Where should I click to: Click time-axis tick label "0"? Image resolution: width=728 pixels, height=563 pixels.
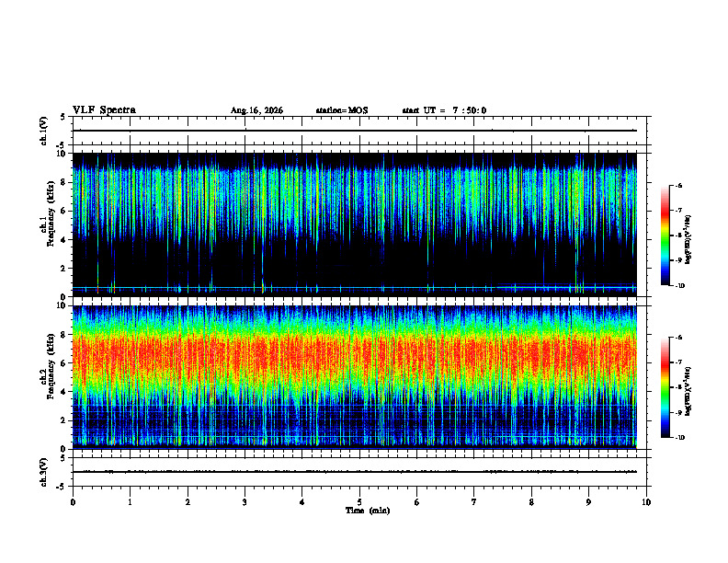73,502
